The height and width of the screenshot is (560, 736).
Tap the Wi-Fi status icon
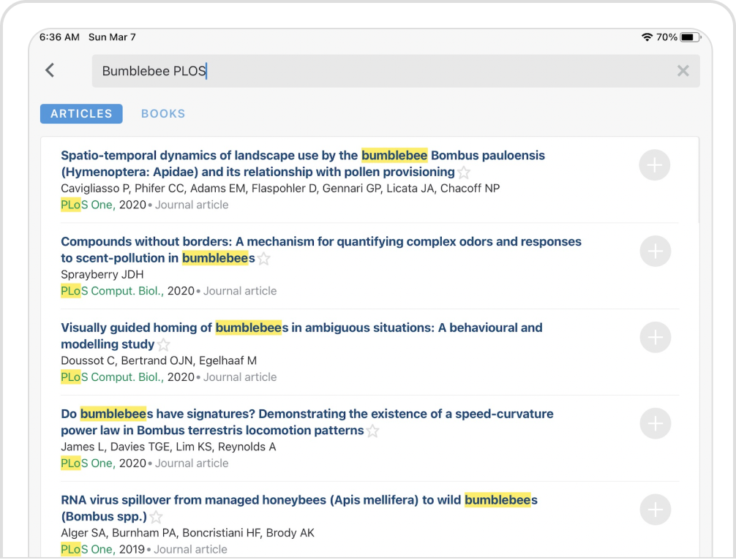point(647,37)
